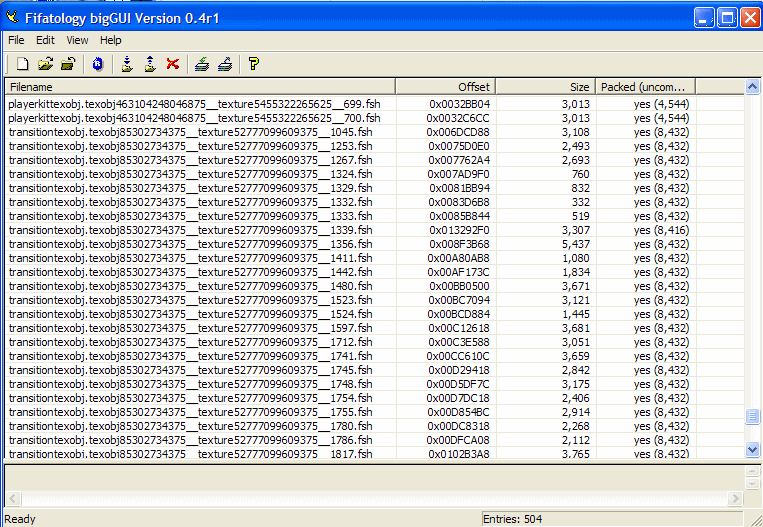Select the transition texture file ending 1045.fsh
The height and width of the screenshot is (527, 763).
pos(190,132)
